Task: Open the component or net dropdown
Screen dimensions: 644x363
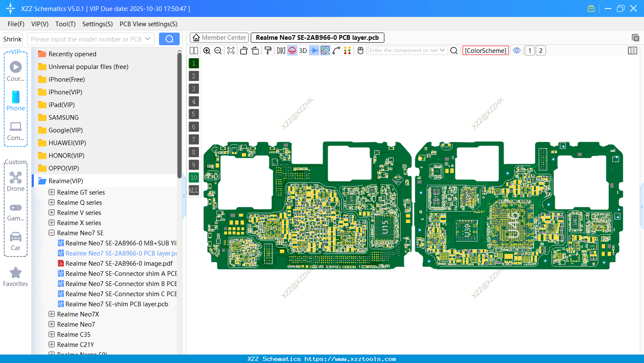Action: (x=442, y=50)
